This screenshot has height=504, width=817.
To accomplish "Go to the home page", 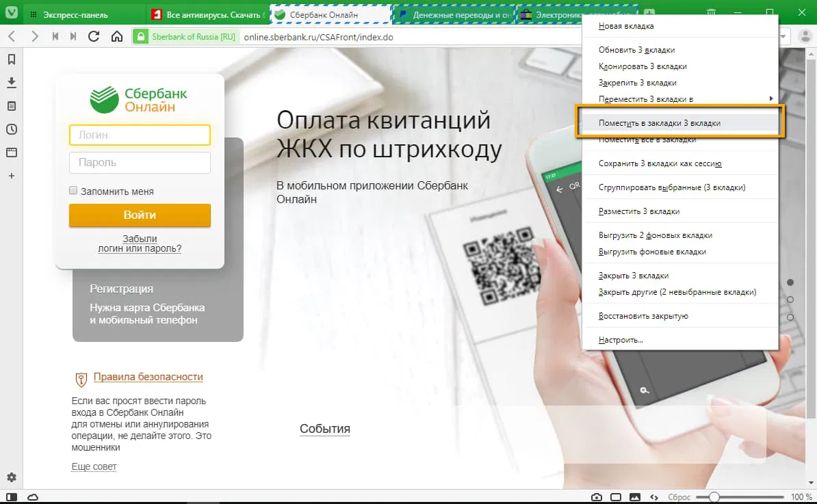I will (117, 36).
